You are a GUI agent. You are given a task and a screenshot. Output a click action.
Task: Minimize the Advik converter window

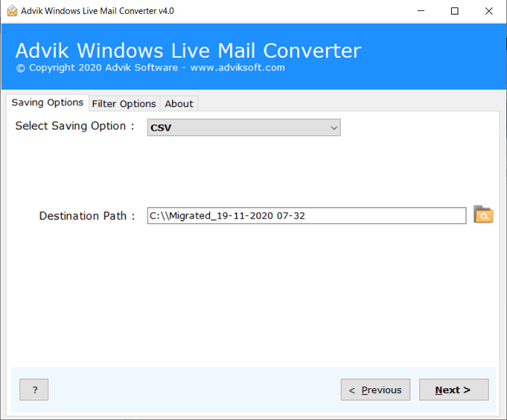[x=421, y=11]
